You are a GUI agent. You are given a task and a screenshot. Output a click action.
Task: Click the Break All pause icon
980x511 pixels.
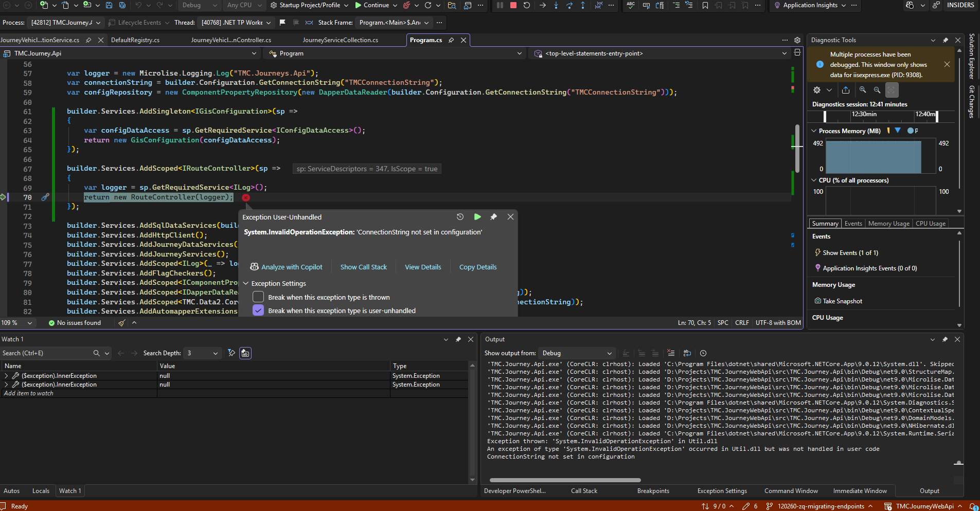tap(500, 5)
